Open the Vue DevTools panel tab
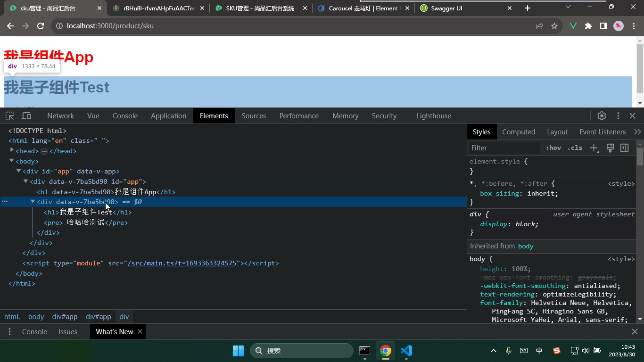Image resolution: width=644 pixels, height=362 pixels. click(93, 116)
